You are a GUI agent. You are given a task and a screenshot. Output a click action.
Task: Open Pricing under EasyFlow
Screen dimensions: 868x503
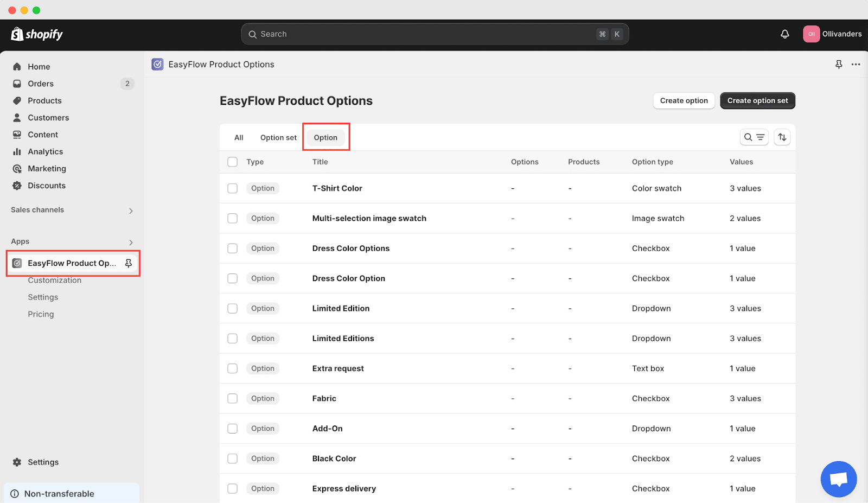(41, 314)
